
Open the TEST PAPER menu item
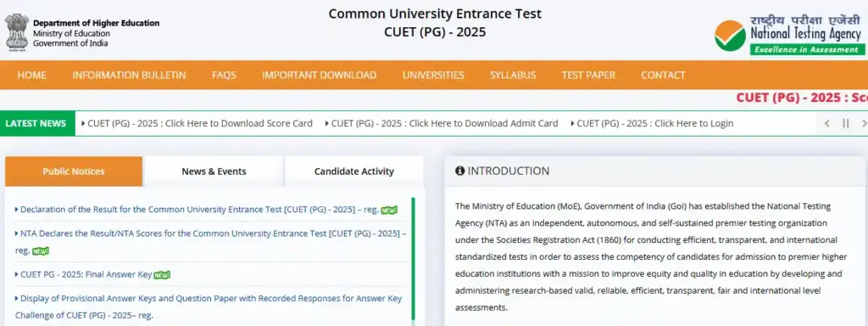coord(588,76)
